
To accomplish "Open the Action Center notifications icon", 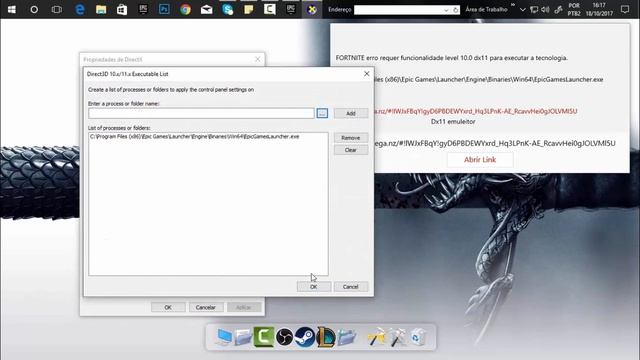I will pos(624,9).
